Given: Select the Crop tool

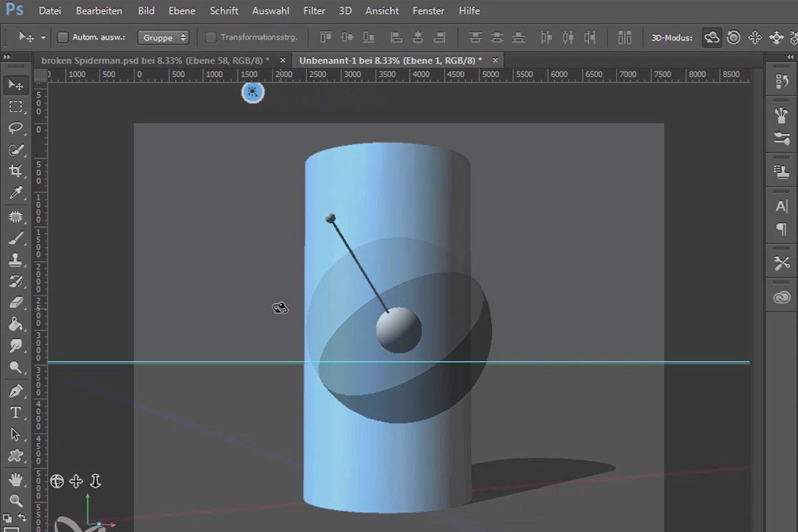Looking at the screenshot, I should 16,171.
